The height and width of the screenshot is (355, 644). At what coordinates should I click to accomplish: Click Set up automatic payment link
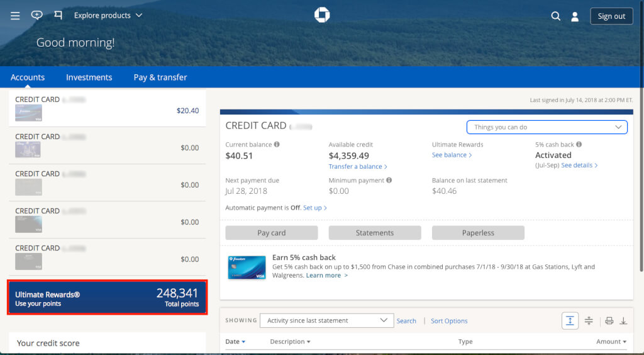tap(315, 208)
